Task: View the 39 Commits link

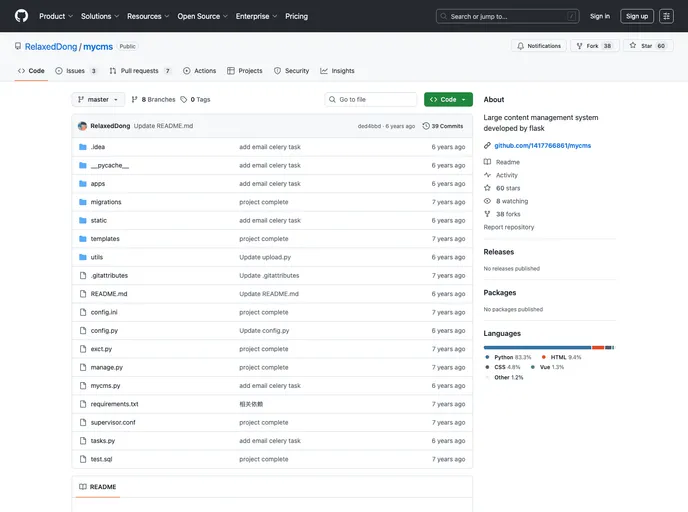Action: click(x=443, y=126)
